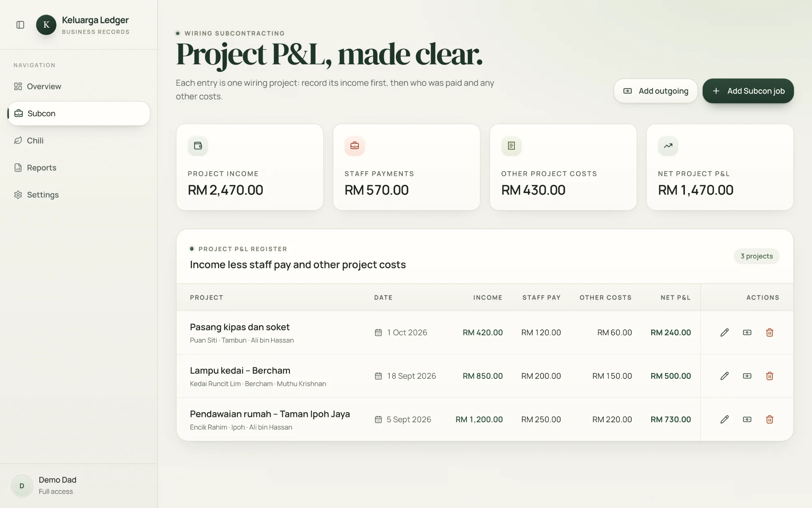This screenshot has height=508, width=812.
Task: Delete the Lampu kedai – Bercham project
Action: [x=770, y=376]
